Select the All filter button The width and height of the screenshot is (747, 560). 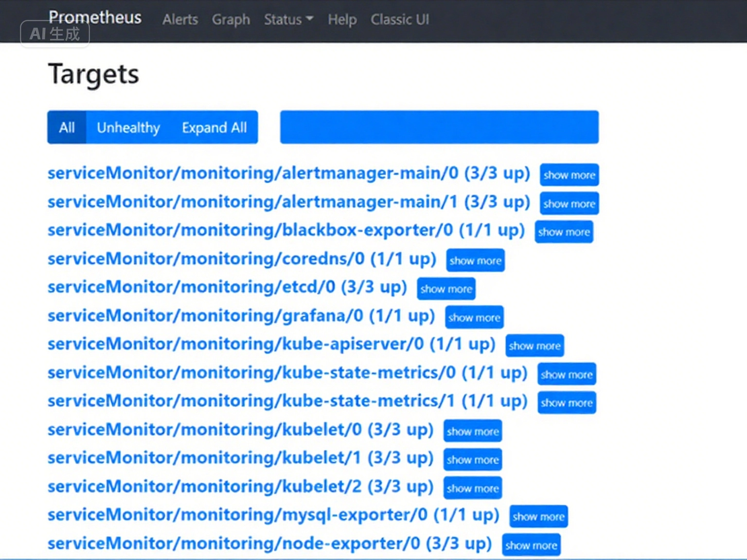click(67, 127)
